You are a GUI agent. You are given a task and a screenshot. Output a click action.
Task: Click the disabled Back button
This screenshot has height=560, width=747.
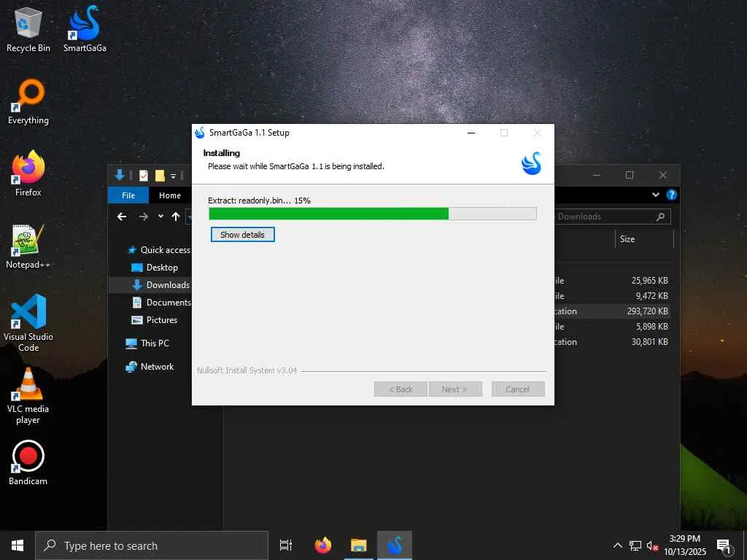coord(400,389)
